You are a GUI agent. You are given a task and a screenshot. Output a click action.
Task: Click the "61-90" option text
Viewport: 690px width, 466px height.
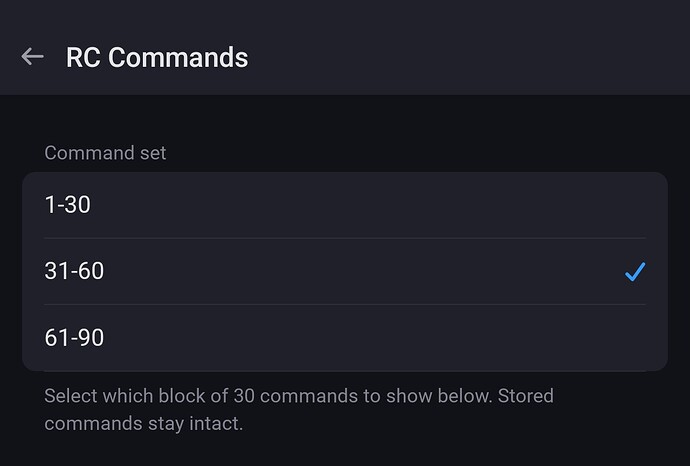pyautogui.click(x=74, y=338)
